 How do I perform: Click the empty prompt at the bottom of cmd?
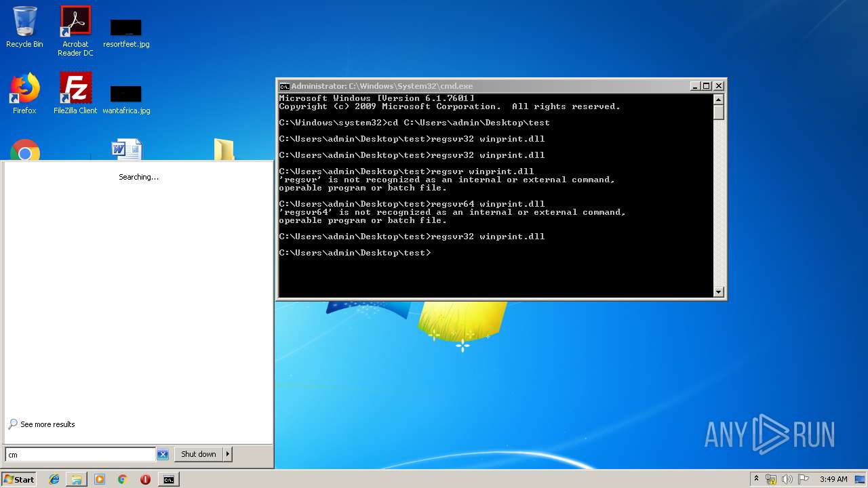(355, 253)
